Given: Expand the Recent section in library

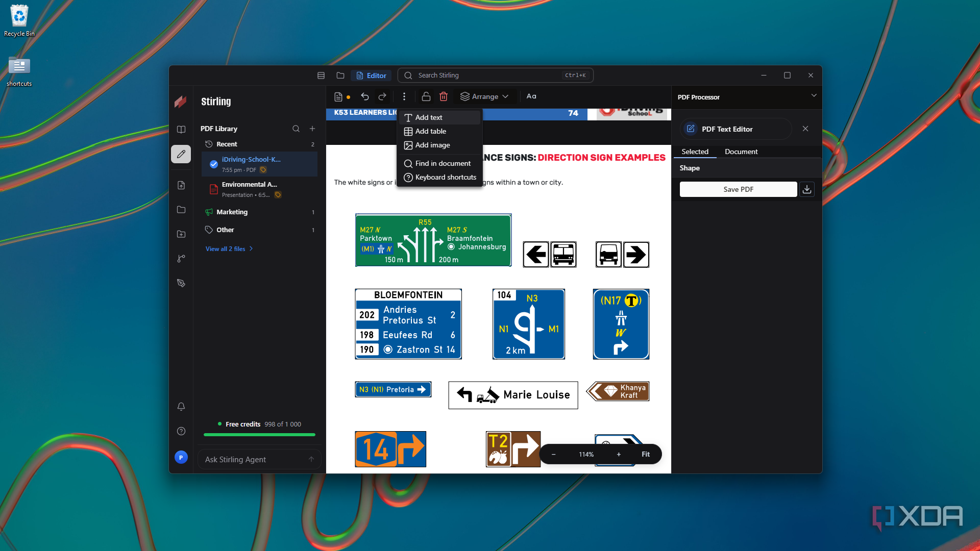Looking at the screenshot, I should [259, 144].
